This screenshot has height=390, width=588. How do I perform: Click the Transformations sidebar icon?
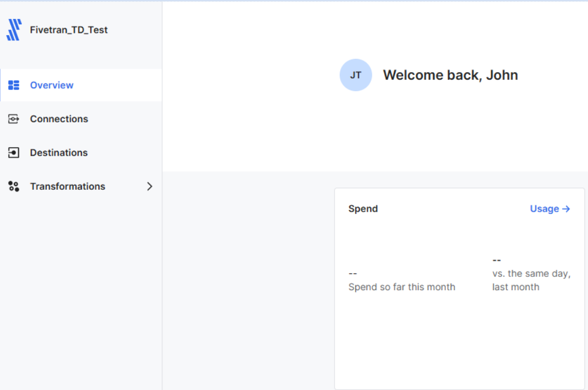[x=14, y=186]
